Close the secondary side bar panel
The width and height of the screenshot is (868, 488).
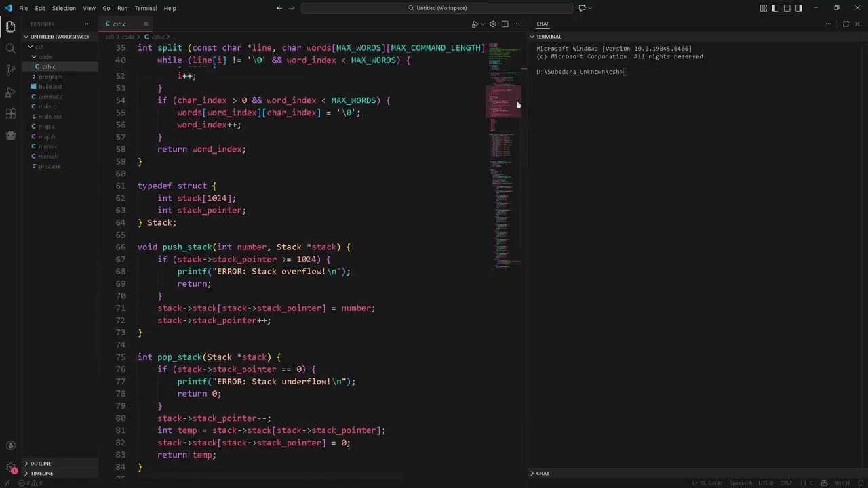coord(857,24)
